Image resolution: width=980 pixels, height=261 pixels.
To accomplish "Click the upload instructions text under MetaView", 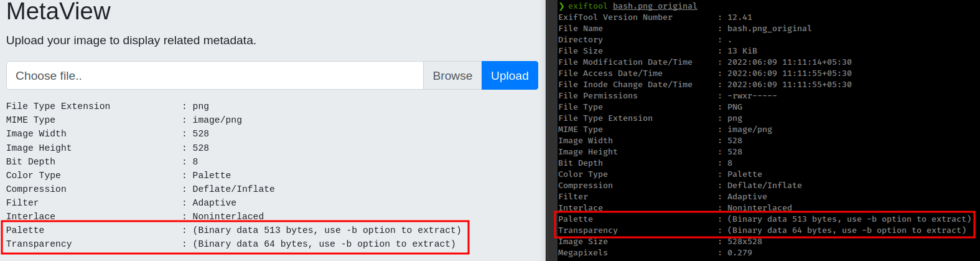I will point(131,40).
